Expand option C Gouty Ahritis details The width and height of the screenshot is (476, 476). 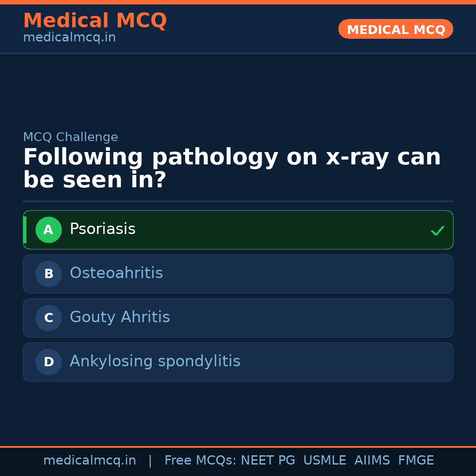(x=238, y=318)
